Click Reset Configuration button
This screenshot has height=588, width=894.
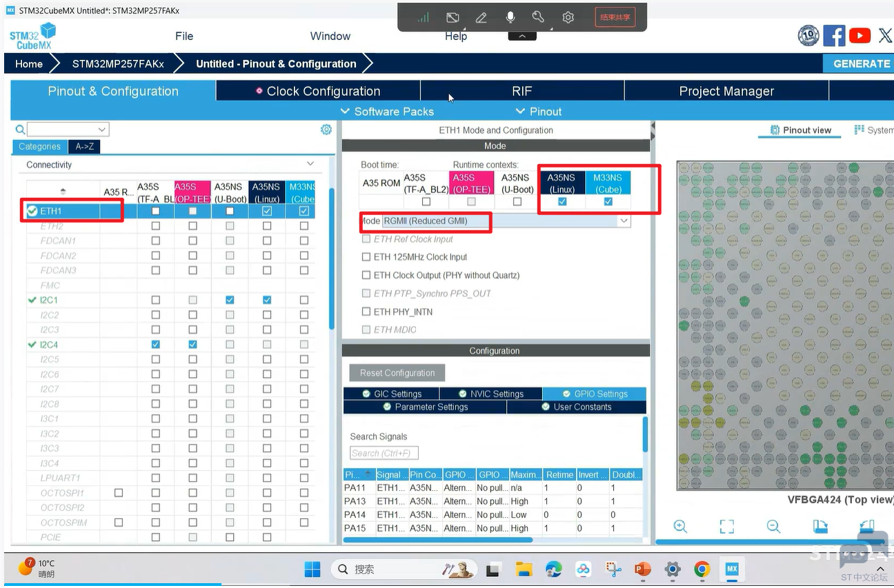pos(397,373)
